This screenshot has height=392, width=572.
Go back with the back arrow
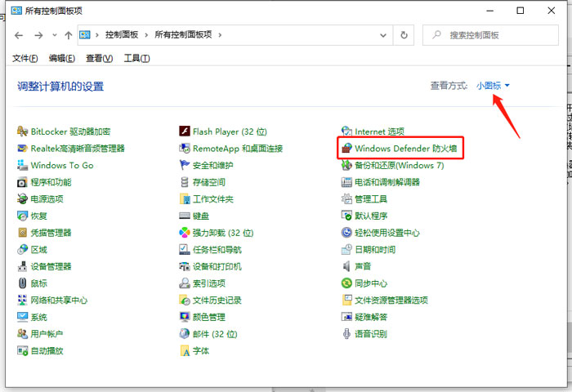tap(19, 35)
